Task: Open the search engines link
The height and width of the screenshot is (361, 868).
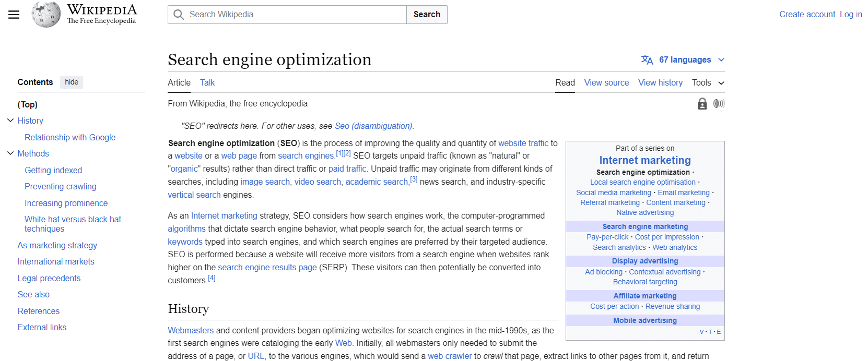Action: coord(306,155)
